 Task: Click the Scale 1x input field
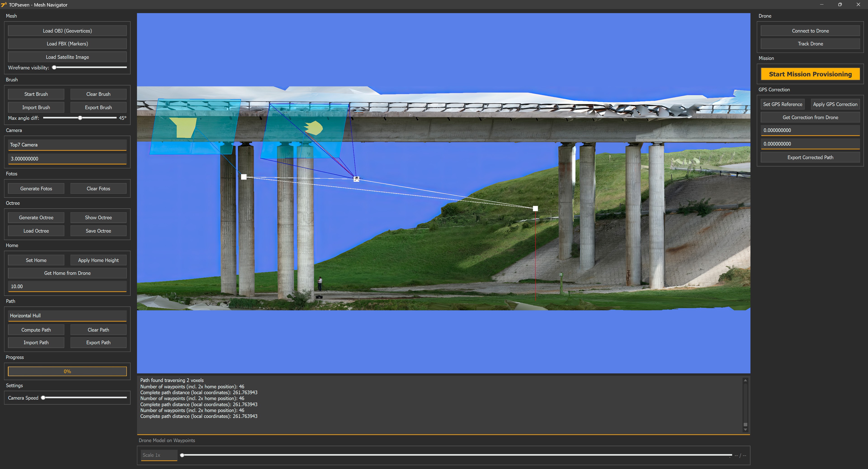(x=158, y=455)
